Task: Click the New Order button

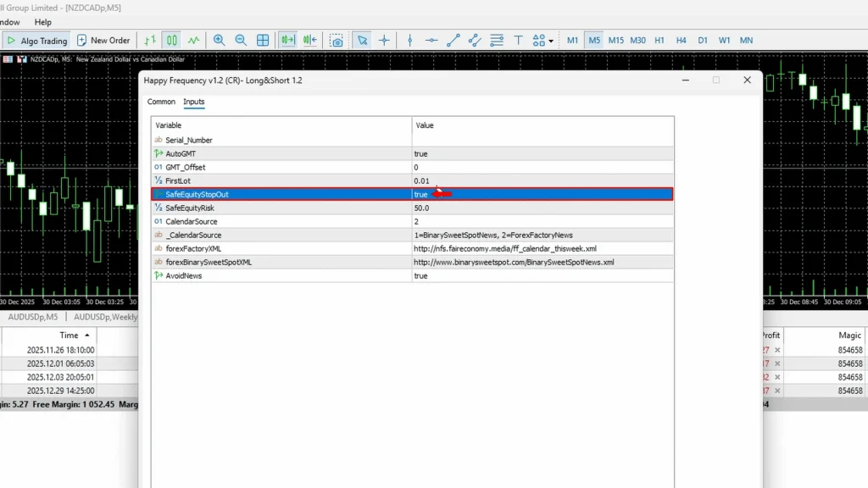Action: click(103, 40)
